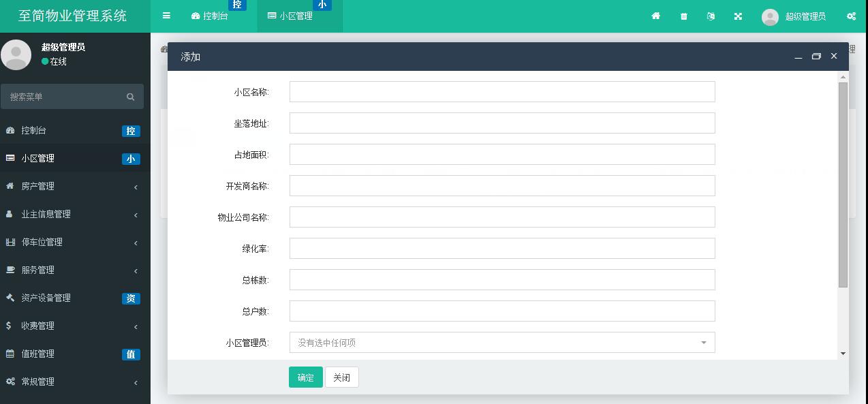This screenshot has width=868, height=404.
Task: Click the 资产设备管理 badge marked 资
Action: (131, 298)
